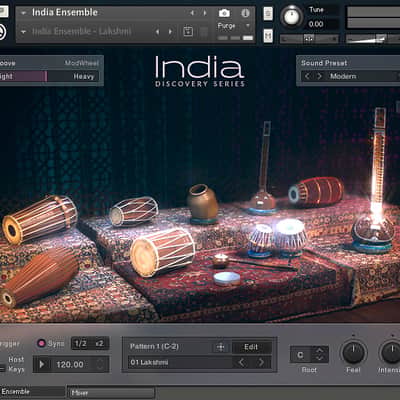Screen dimensions: 400x400
Task: Open the Modern sound preset dropdown
Action: (351, 76)
